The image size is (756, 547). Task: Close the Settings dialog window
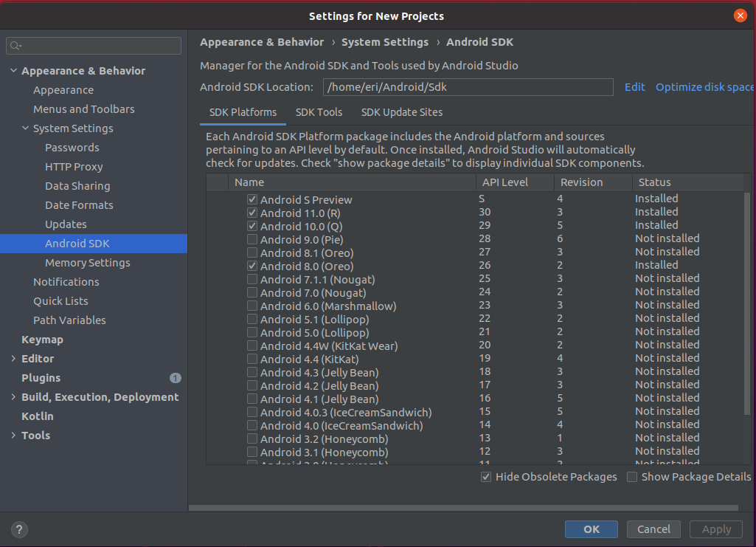coord(741,16)
